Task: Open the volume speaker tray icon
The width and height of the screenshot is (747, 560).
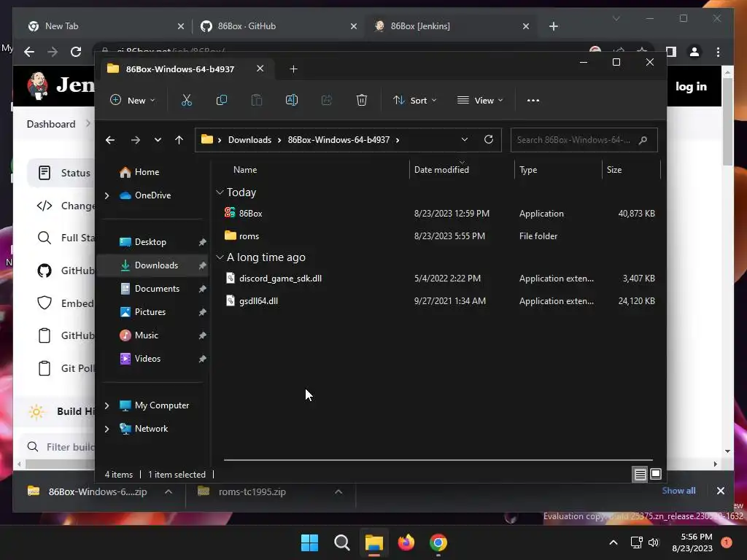Action: [654, 542]
